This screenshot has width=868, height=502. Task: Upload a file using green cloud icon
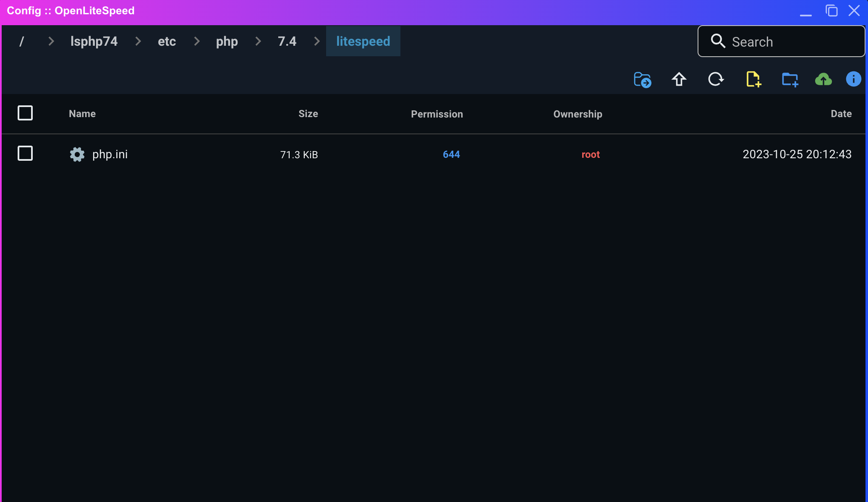coord(823,79)
